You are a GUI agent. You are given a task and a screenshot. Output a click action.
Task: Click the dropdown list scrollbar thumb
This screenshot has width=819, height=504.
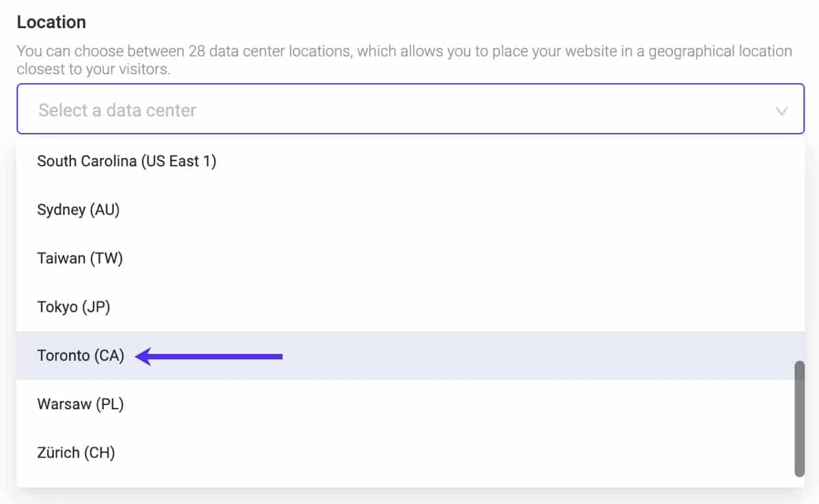coord(799,418)
